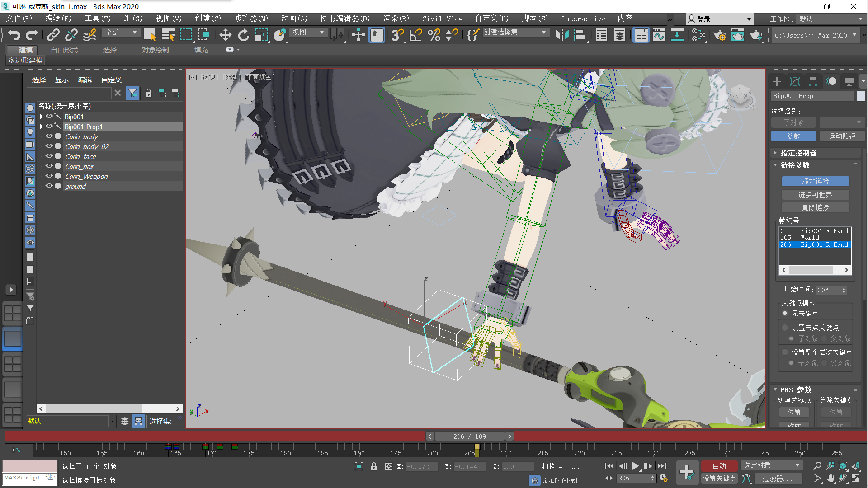Image resolution: width=868 pixels, height=488 pixels.
Task: Select the 设置节点关键点 radio button
Action: coord(785,328)
